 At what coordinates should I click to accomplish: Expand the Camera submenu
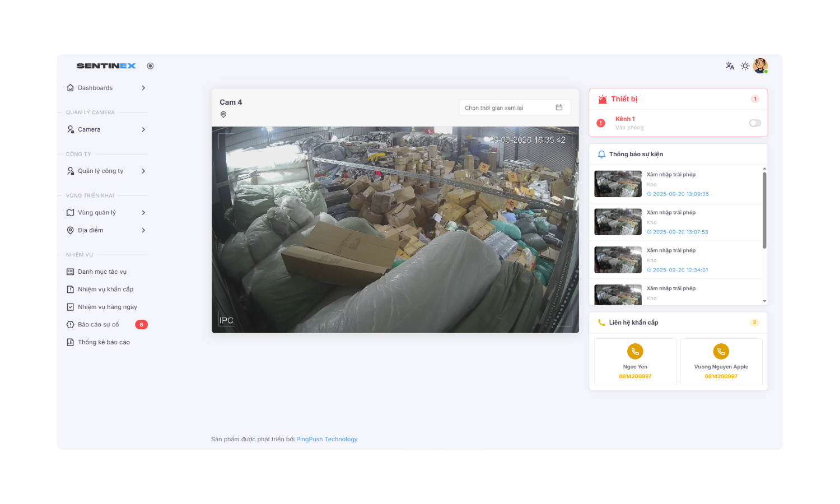[x=106, y=129]
